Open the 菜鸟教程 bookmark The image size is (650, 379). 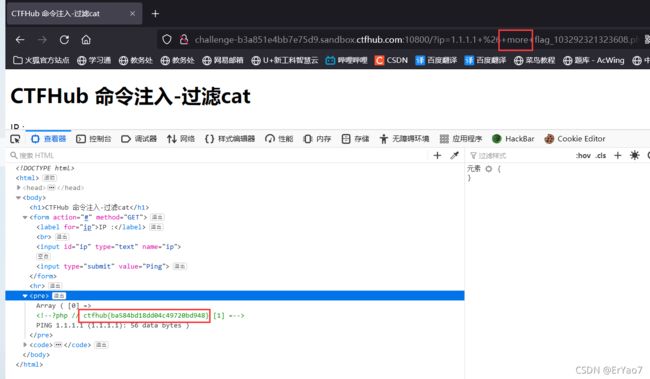534,61
